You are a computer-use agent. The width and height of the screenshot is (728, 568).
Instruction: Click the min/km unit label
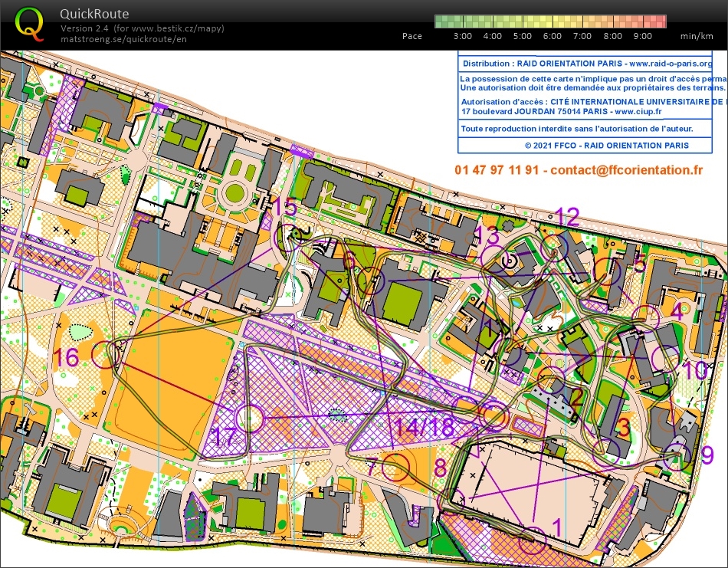click(x=694, y=35)
